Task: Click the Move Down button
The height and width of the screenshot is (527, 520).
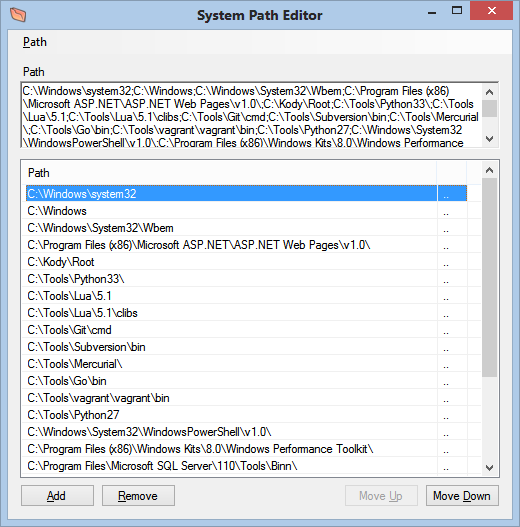Action: coord(462,495)
